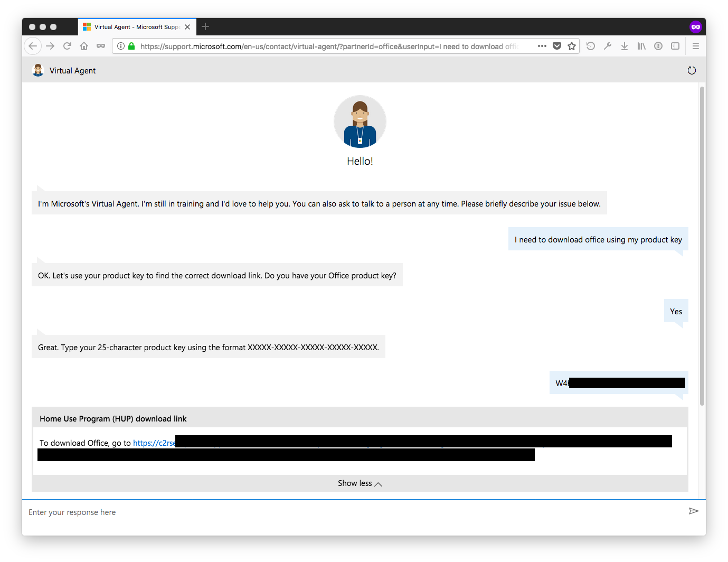This screenshot has width=728, height=562.
Task: Go to the browser home page
Action: pyautogui.click(x=84, y=46)
